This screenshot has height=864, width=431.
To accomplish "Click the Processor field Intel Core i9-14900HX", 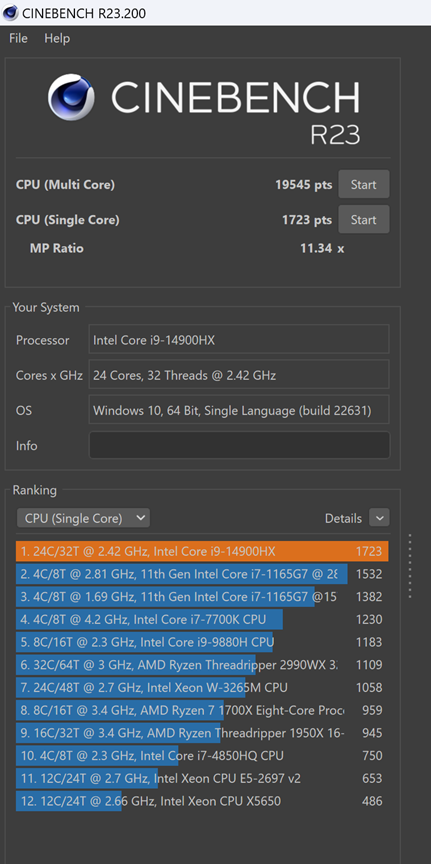I will [x=239, y=340].
